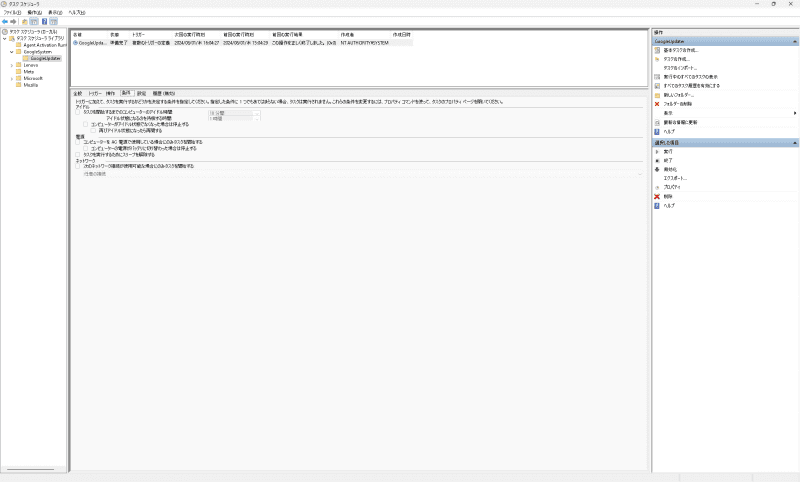The width and height of the screenshot is (800, 482).
Task: Click the ヘルプ icon under the GoogleUpdater actions
Action: click(x=657, y=131)
